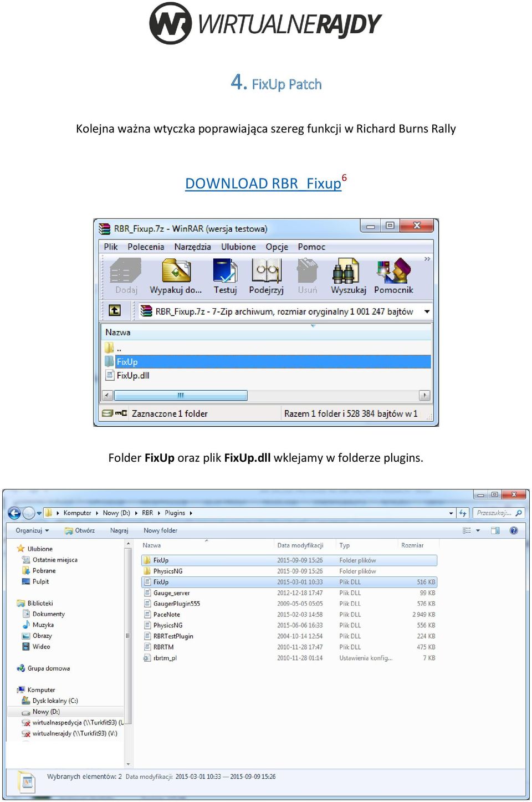Viewport: 532px width, 802px height.
Task: Select Ulubione in the navigation pane
Action: (40, 549)
